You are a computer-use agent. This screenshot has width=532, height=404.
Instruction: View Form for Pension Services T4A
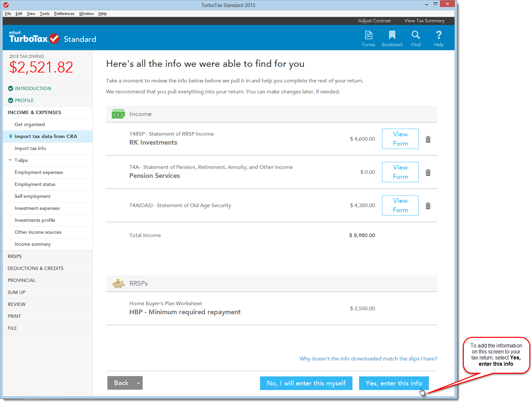pos(400,172)
